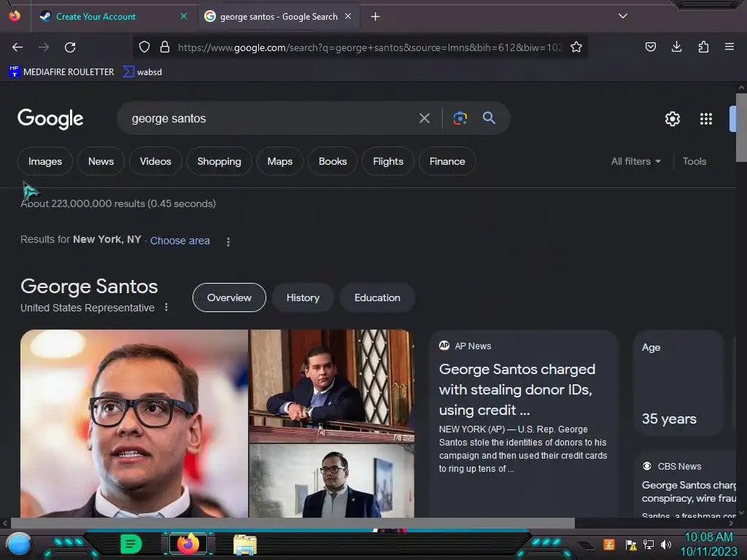Open search Tools

tap(694, 161)
